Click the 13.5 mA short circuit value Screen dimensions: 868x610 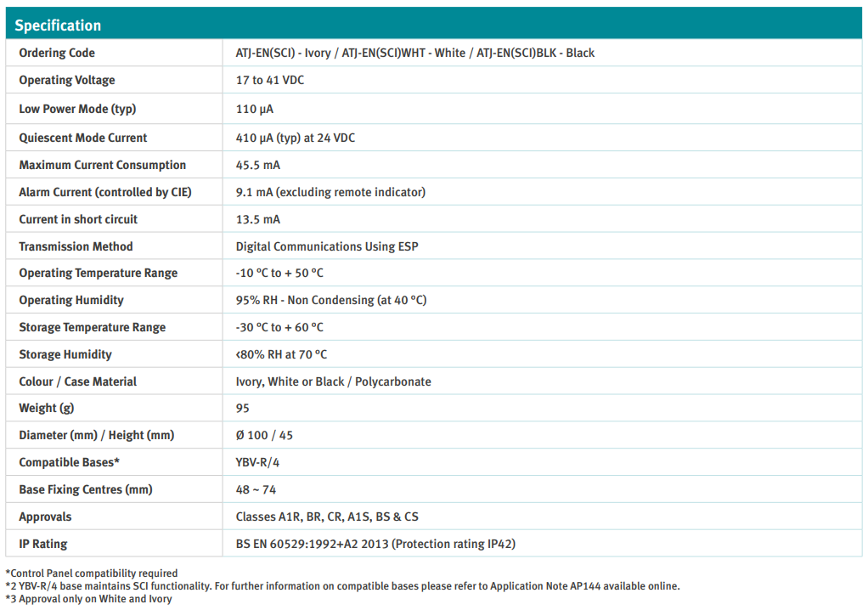[x=257, y=219]
